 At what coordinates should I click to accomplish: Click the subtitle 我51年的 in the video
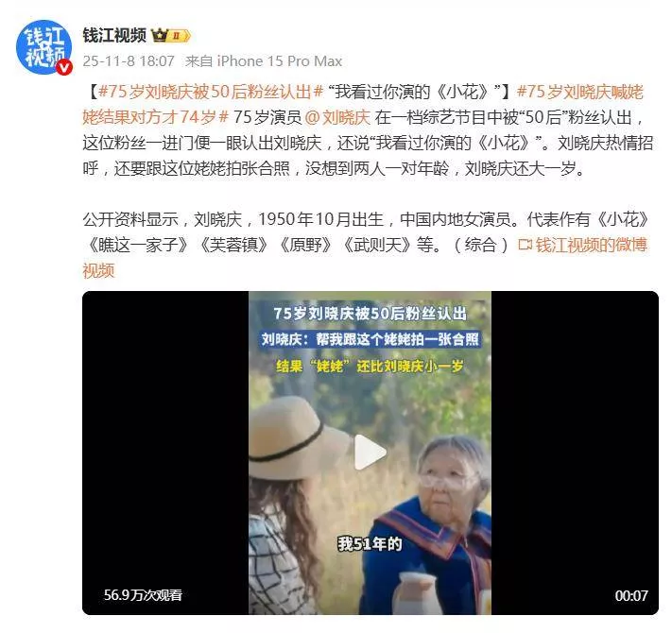370,544
